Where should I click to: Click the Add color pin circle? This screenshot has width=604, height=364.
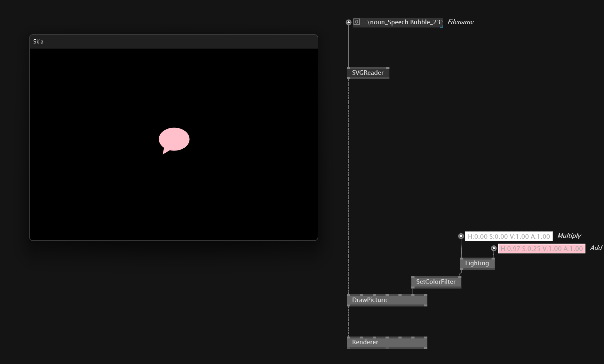click(x=494, y=248)
